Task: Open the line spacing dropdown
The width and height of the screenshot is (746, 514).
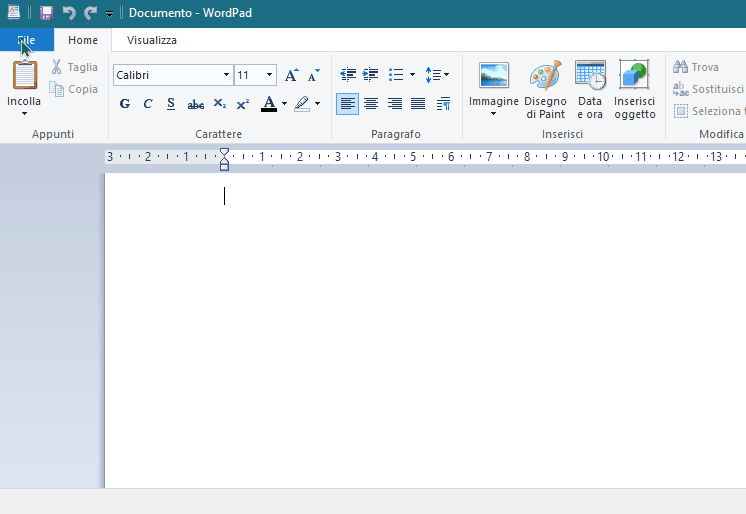Action: 437,75
